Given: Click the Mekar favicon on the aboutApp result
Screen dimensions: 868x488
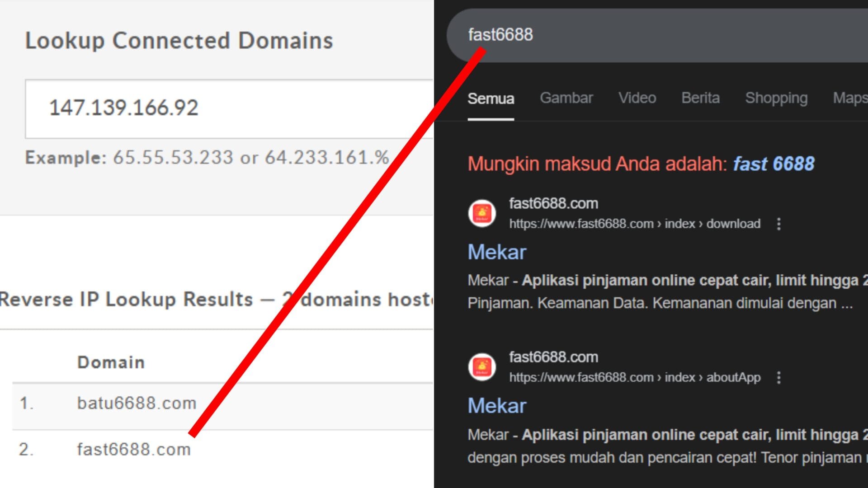Looking at the screenshot, I should click(482, 367).
